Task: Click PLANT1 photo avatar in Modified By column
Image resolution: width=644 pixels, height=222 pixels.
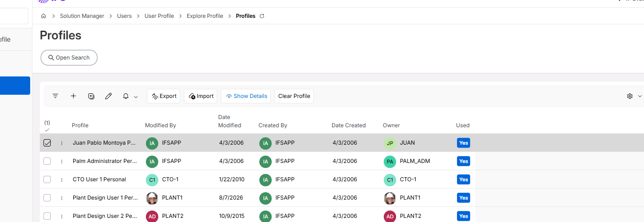Action: [x=152, y=198]
